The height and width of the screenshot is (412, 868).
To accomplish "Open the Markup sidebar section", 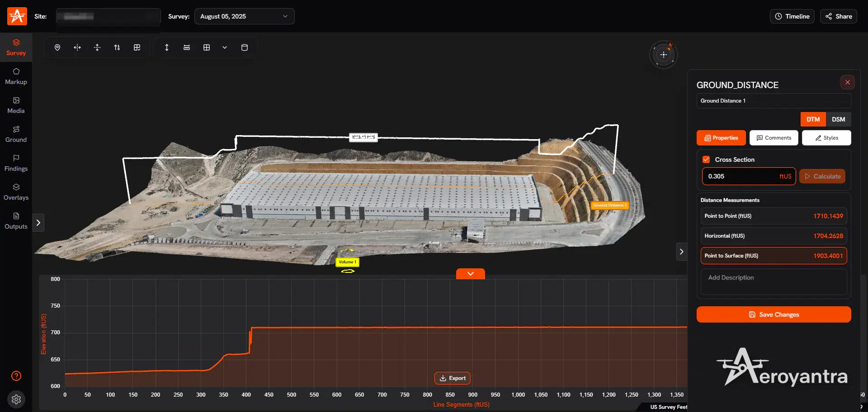I will point(16,76).
